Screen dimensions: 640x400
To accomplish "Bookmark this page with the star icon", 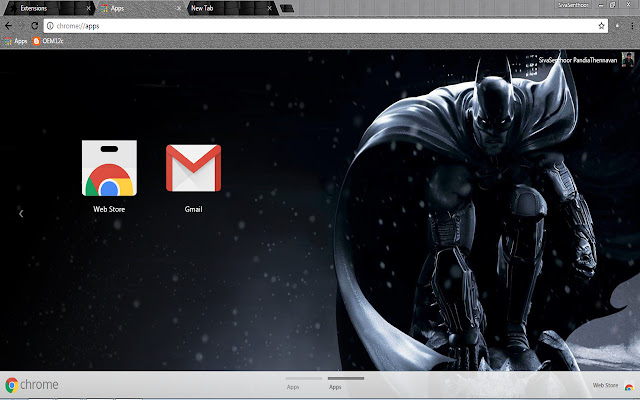I will (x=601, y=26).
